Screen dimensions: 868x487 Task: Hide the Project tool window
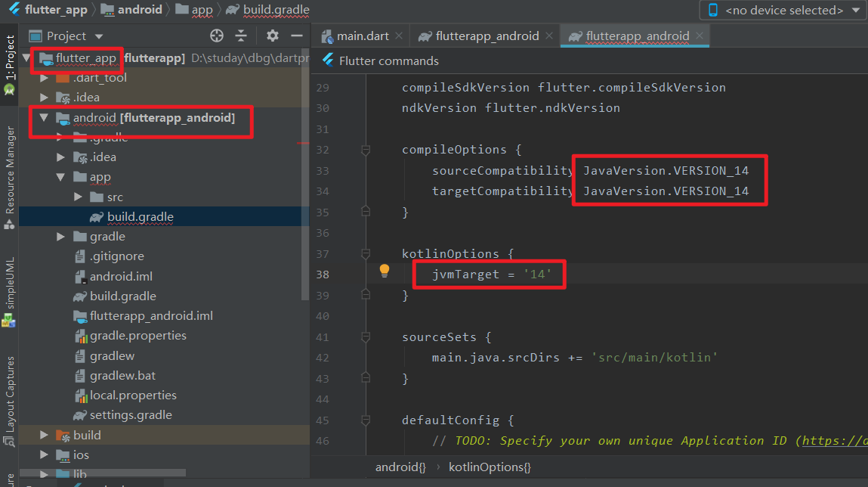tap(297, 36)
